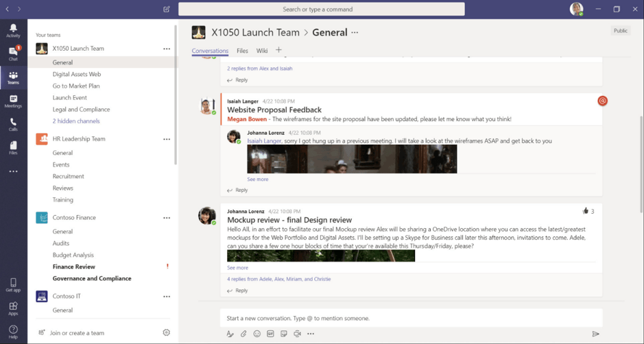Open more options for HR Leadership Team
The image size is (644, 344).
167,139
